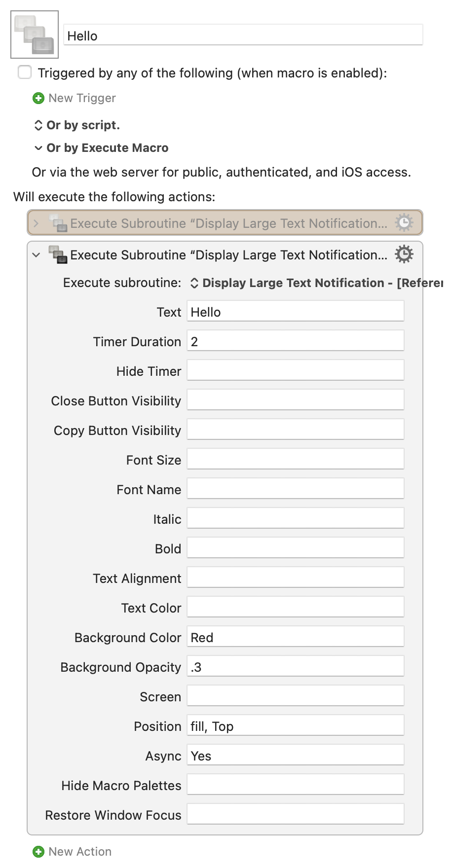Collapse the Or by Execute Macro section
Screen dimensions: 453x868
point(38,148)
